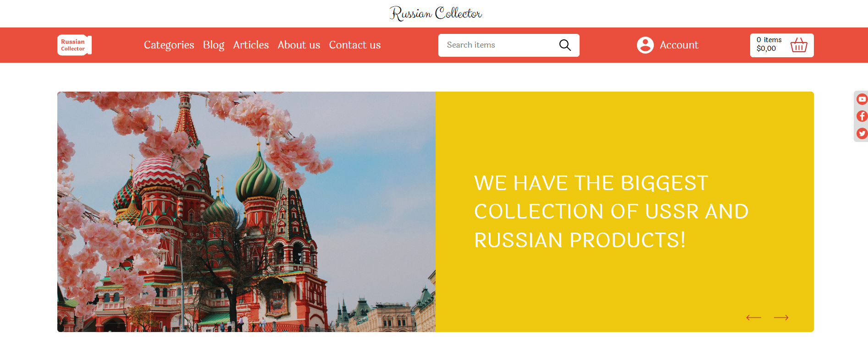The width and height of the screenshot is (868, 354).
Task: Click the search magnifier icon
Action: (x=565, y=45)
